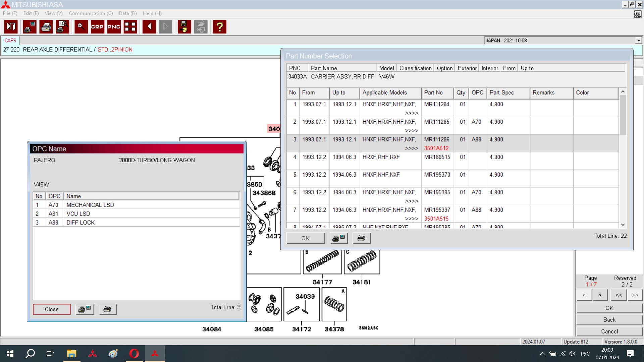644x362 pixels.
Task: Open Opera browser from taskbar
Action: pos(134,354)
